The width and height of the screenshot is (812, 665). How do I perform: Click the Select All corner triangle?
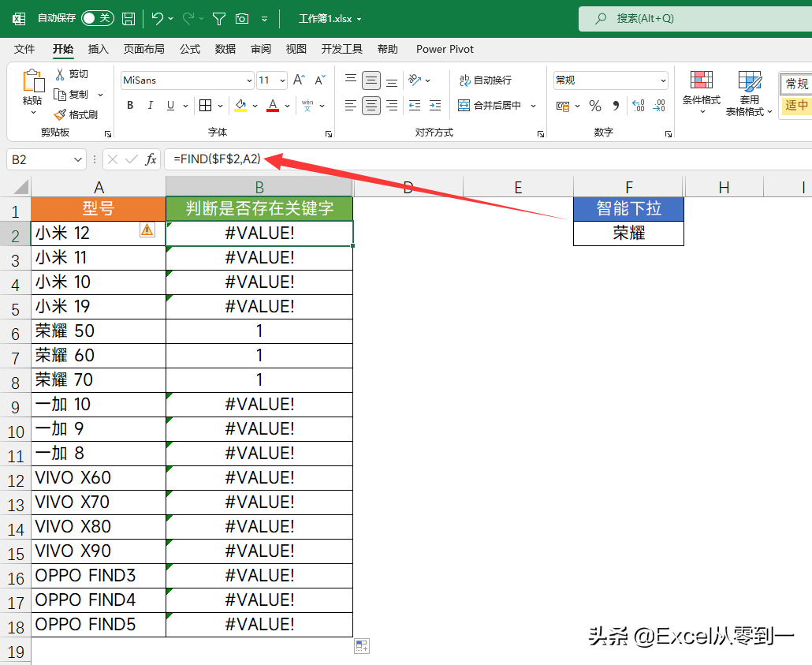[20, 187]
